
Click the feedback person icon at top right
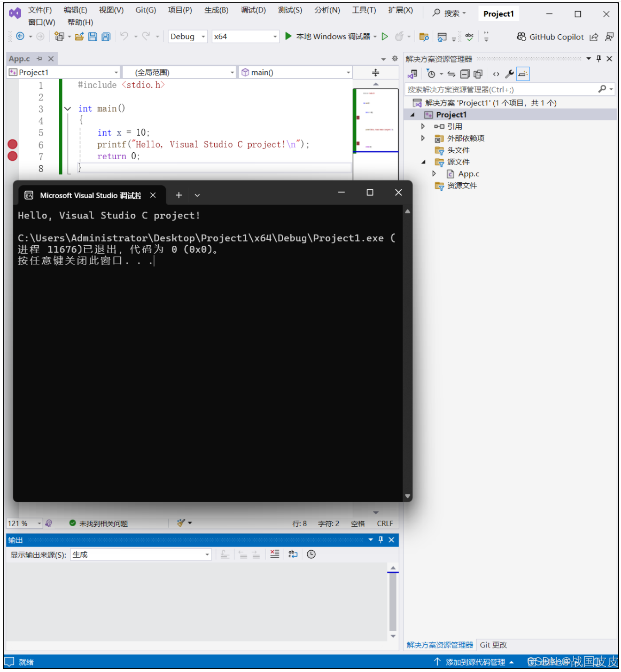point(609,37)
